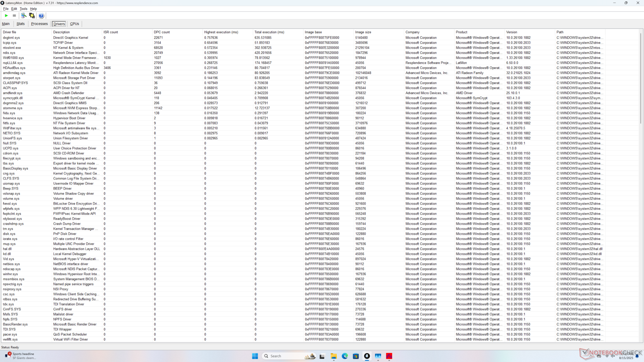Open the Windows Start menu

[255, 356]
